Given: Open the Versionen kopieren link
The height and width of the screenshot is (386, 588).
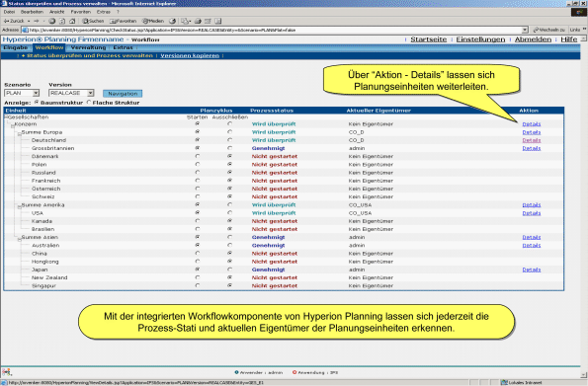Looking at the screenshot, I should [x=190, y=56].
